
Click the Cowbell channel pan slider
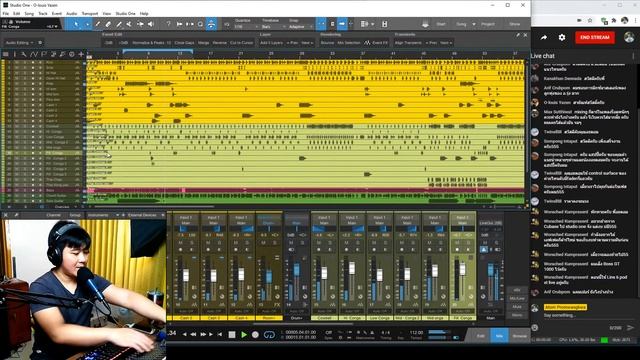(324, 229)
